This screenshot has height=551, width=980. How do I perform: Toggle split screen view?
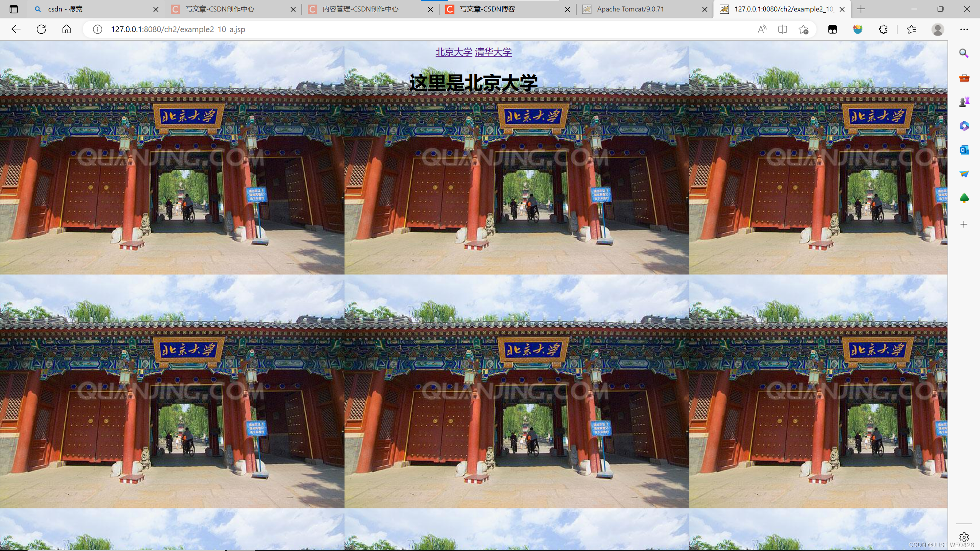pos(782,29)
